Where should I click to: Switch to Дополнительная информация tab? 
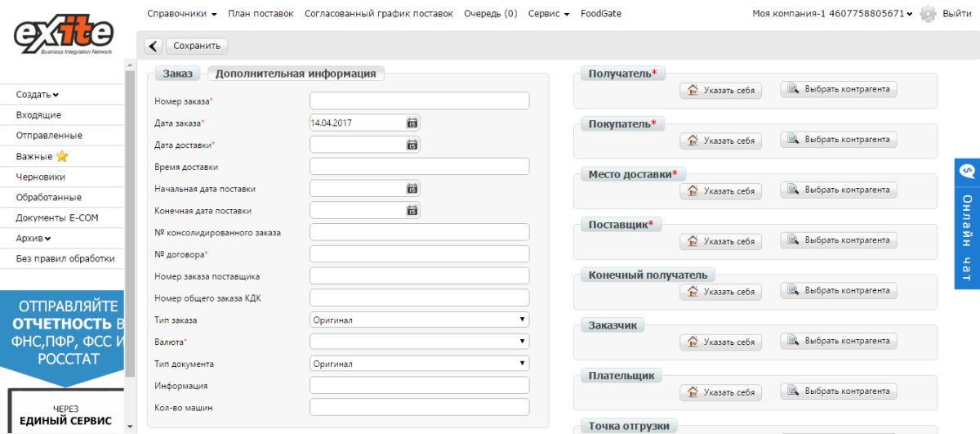296,74
